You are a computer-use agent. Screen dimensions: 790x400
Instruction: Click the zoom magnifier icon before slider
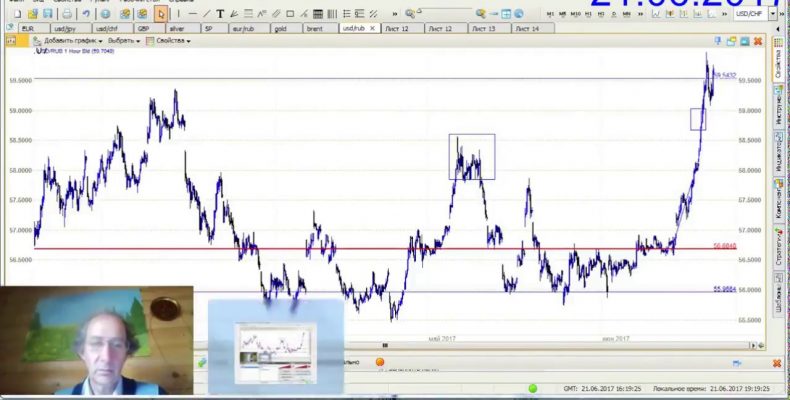[410, 14]
